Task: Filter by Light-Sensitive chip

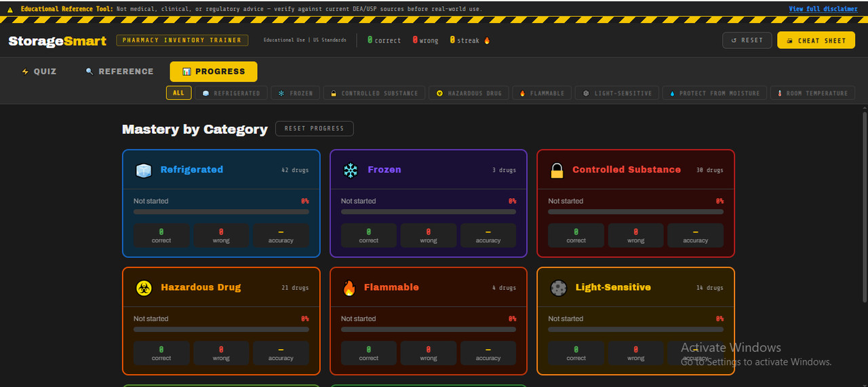Action: (x=617, y=93)
